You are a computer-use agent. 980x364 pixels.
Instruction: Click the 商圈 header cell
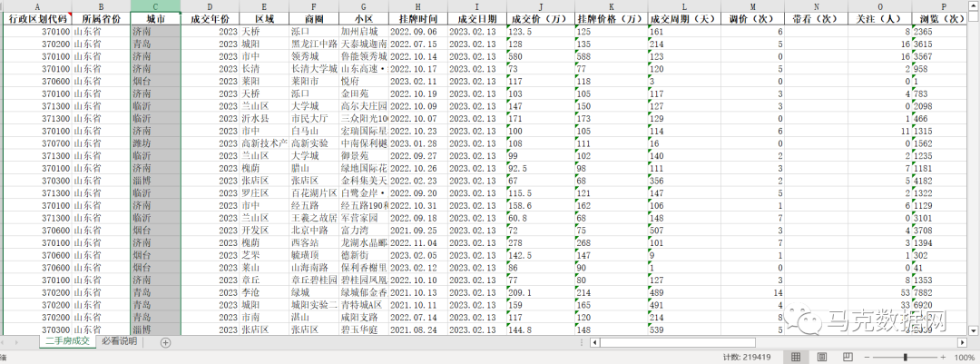pyautogui.click(x=314, y=19)
